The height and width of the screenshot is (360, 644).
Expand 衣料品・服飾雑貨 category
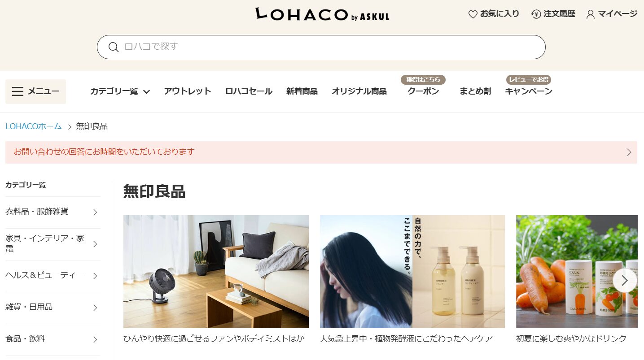(x=53, y=212)
